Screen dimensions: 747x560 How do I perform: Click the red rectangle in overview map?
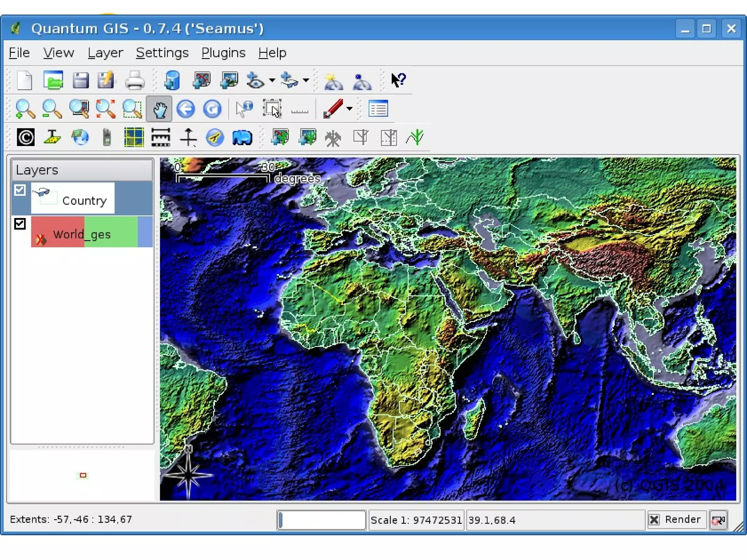[83, 475]
